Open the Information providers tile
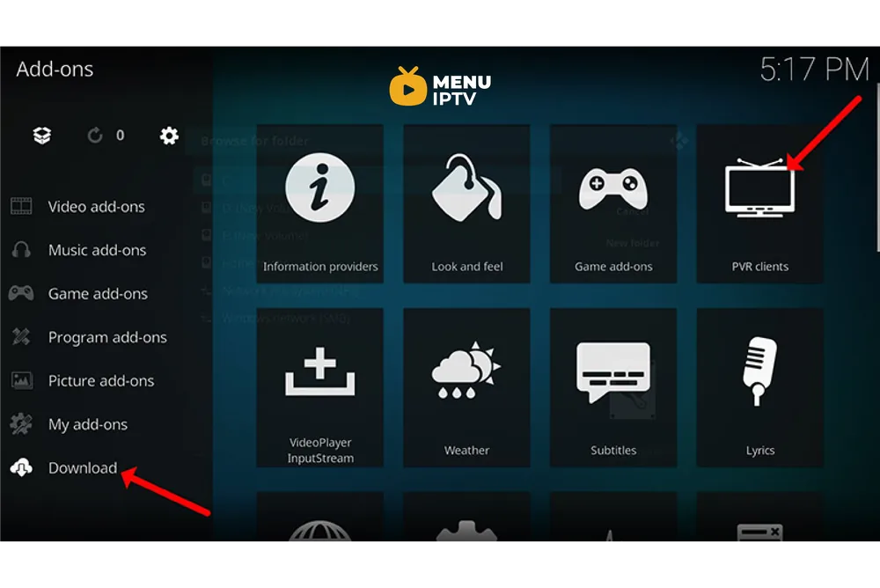 point(320,203)
